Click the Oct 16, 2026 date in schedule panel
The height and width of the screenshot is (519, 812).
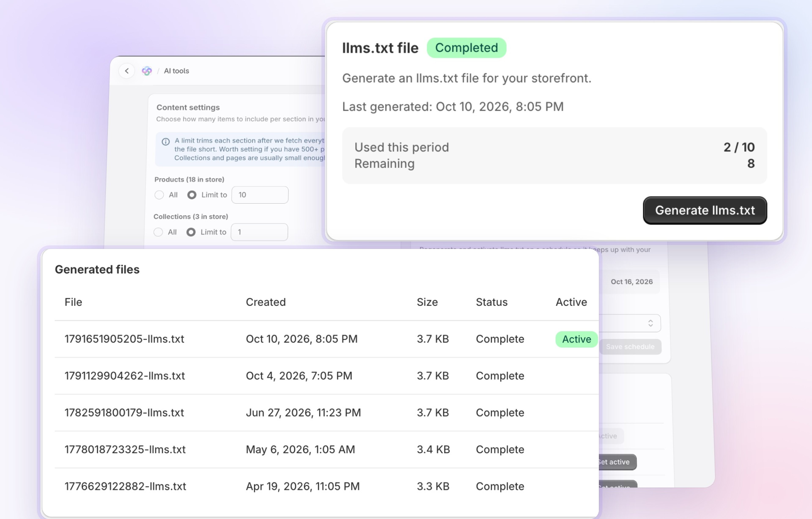tap(632, 281)
